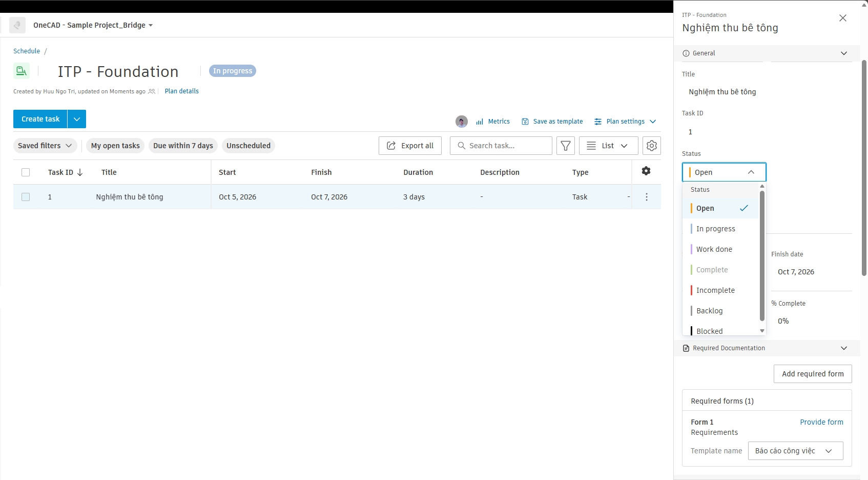
Task: Open the project selector dropdown
Action: click(93, 25)
